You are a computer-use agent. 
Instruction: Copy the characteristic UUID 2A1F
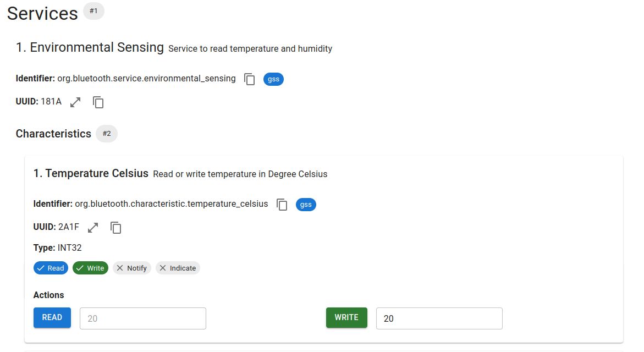click(116, 228)
